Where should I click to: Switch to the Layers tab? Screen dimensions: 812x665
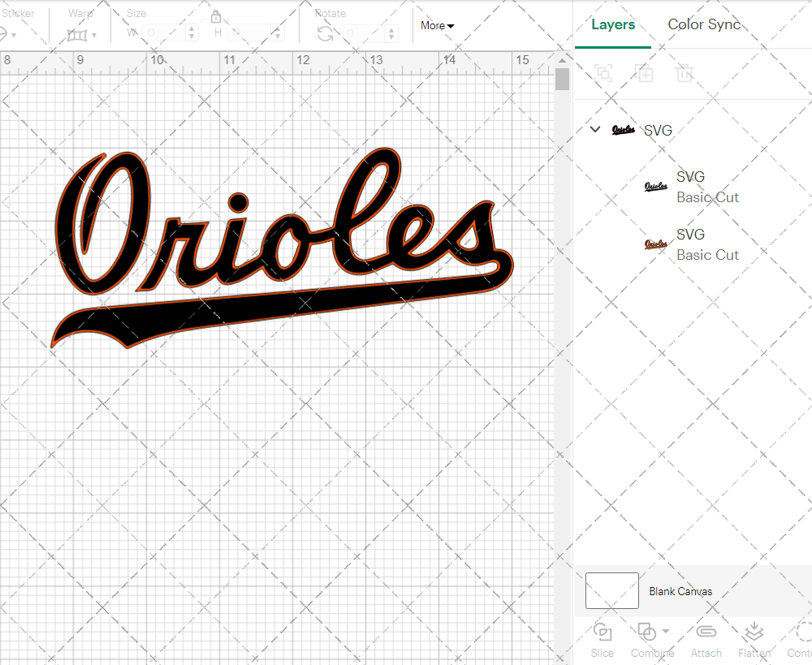613,24
